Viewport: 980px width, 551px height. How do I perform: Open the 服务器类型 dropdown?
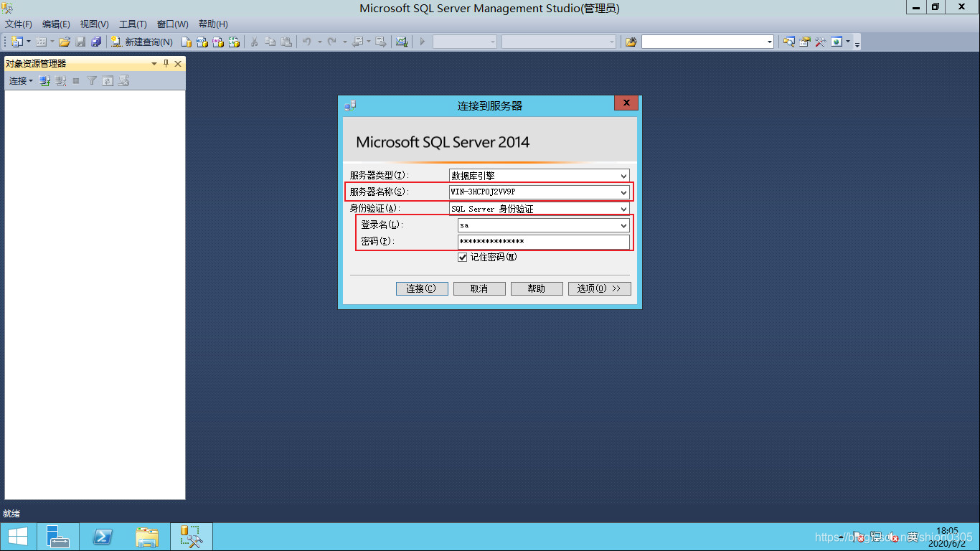tap(540, 175)
